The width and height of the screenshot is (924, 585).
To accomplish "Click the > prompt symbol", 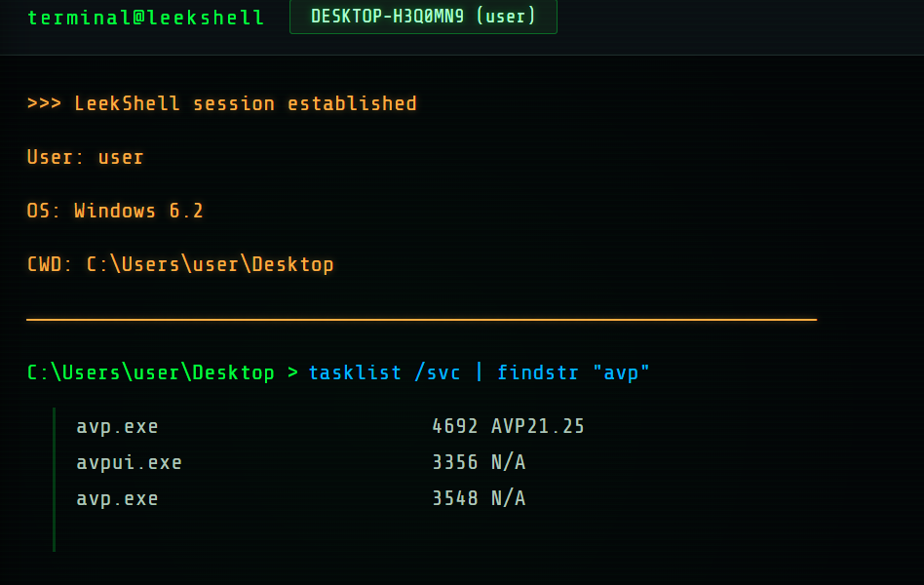I will click(x=292, y=372).
